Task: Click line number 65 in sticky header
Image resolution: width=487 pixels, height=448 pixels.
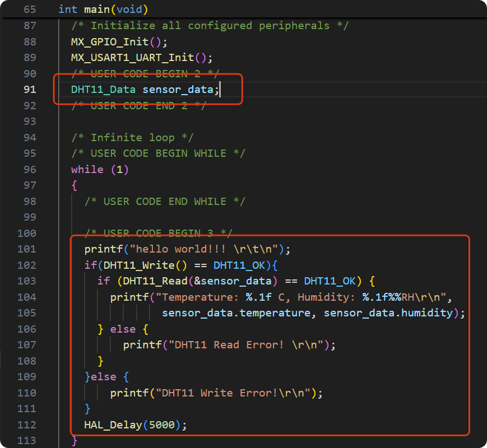Action: tap(30, 10)
